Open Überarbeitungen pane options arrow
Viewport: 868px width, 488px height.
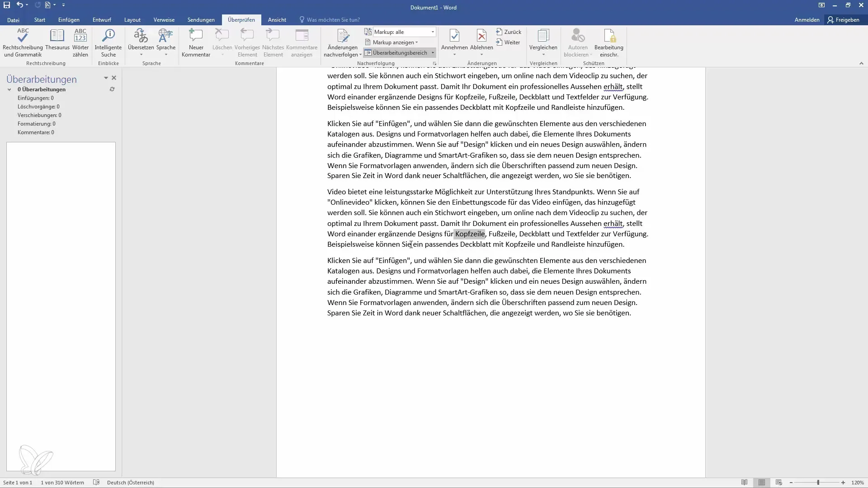(106, 78)
